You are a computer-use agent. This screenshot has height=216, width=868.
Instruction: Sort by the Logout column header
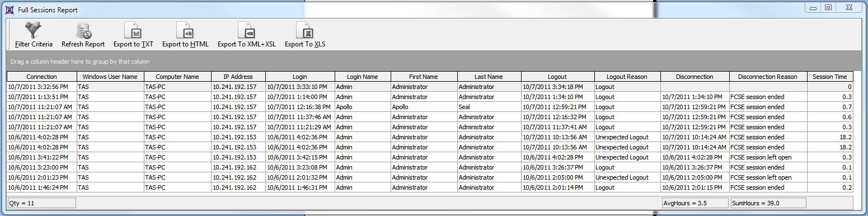(557, 77)
